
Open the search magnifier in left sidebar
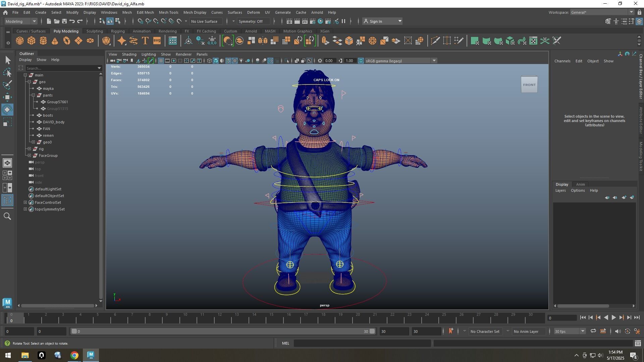click(x=7, y=216)
